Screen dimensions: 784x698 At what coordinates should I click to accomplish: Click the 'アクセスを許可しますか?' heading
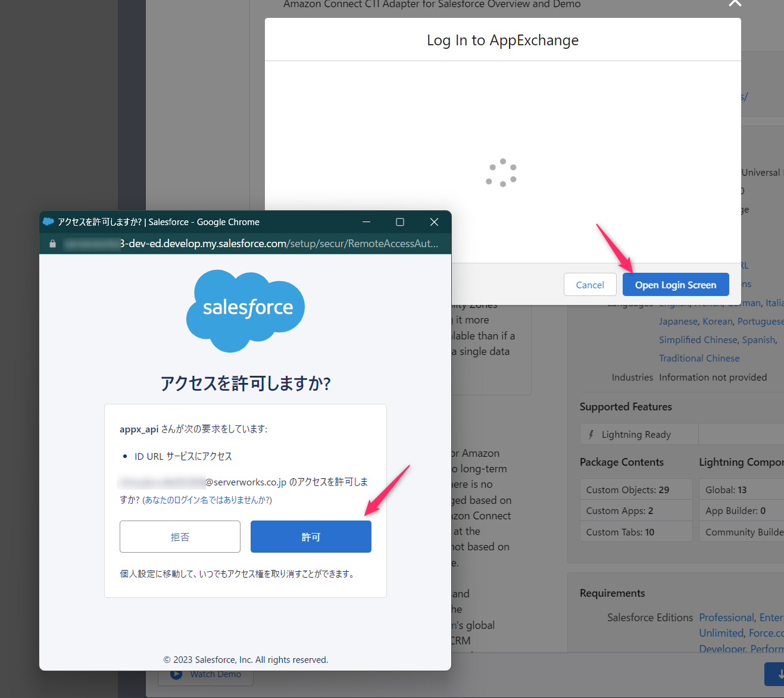(x=245, y=383)
